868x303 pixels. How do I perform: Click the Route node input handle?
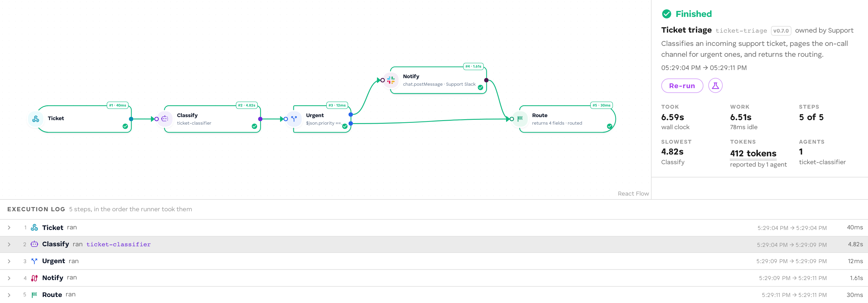coord(512,119)
